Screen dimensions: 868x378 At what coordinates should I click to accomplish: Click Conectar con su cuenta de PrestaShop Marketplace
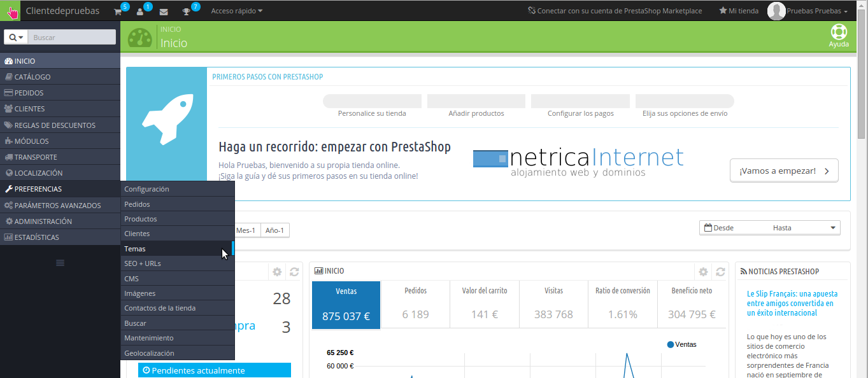[615, 11]
